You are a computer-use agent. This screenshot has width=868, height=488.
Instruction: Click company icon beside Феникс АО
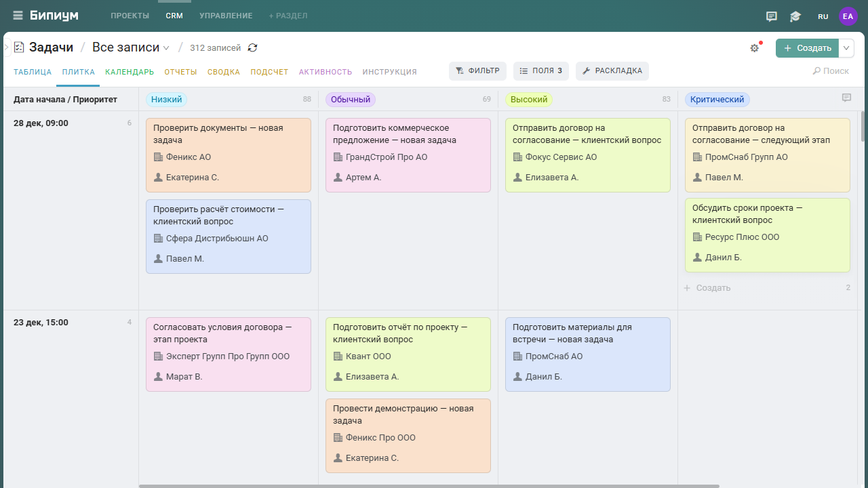pyautogui.click(x=158, y=157)
